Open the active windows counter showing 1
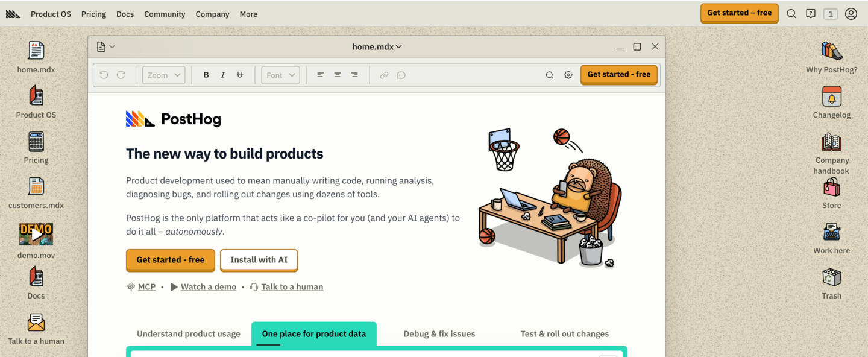Viewport: 868px width, 357px height. tap(831, 13)
